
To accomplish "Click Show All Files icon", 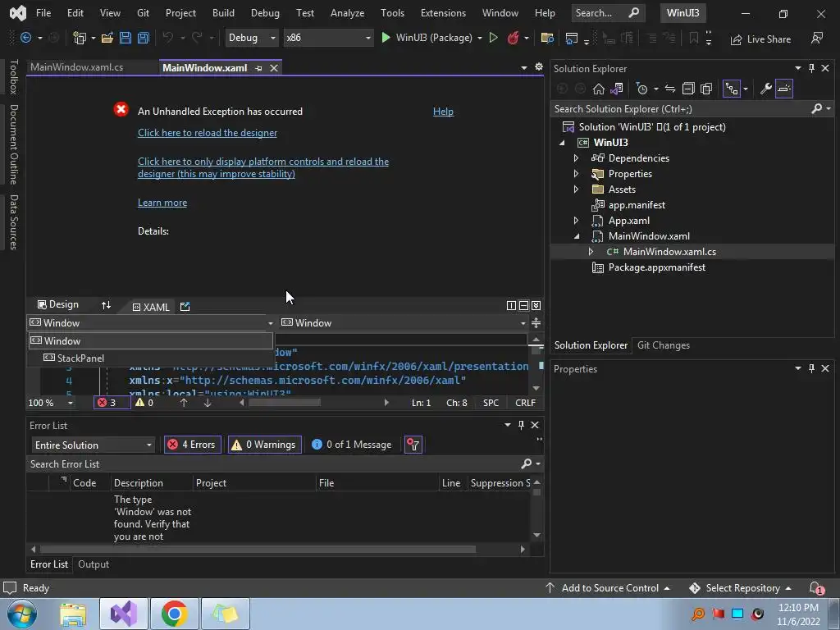I will 706,89.
